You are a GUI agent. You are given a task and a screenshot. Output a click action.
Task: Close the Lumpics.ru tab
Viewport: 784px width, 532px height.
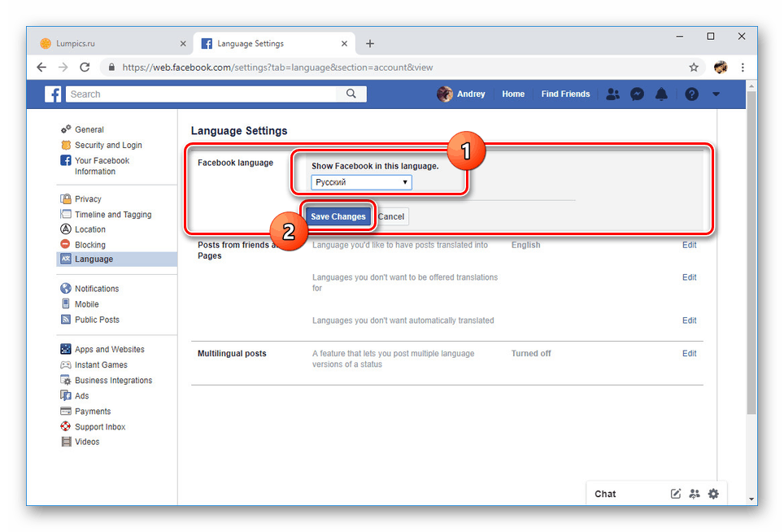coord(183,43)
